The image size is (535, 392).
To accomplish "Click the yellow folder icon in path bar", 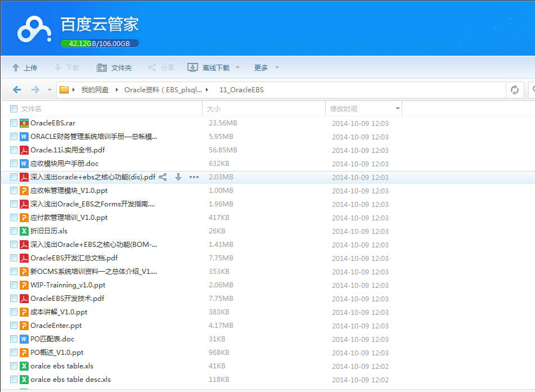I will point(64,90).
